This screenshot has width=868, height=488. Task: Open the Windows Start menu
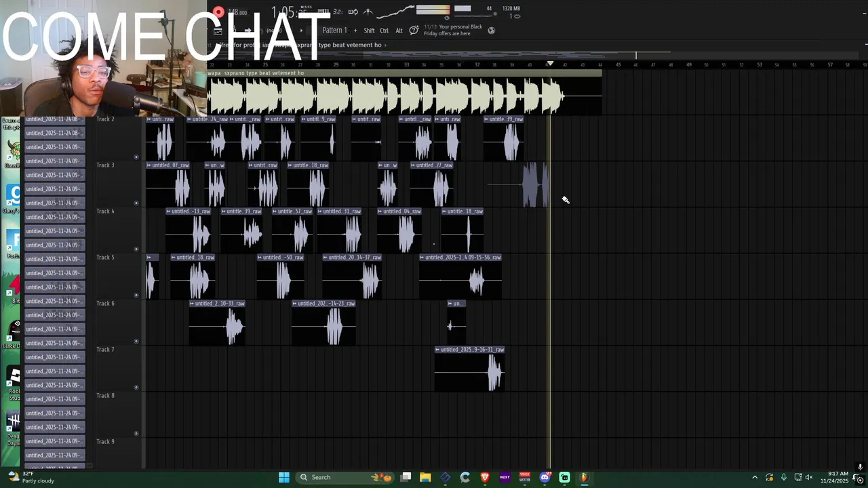pyautogui.click(x=284, y=477)
